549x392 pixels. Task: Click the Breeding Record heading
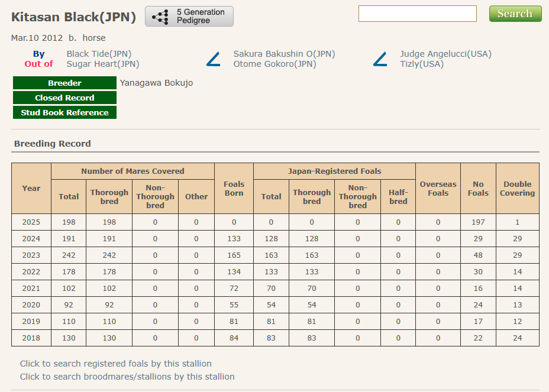click(x=53, y=144)
